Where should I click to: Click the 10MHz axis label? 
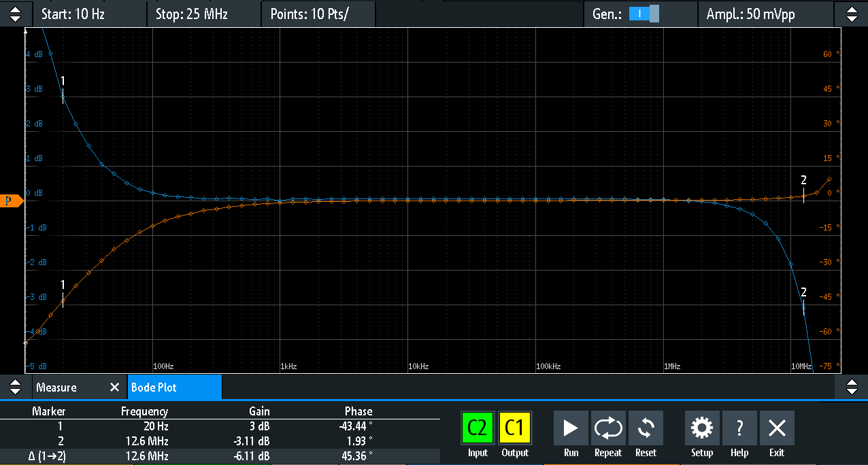tap(801, 366)
